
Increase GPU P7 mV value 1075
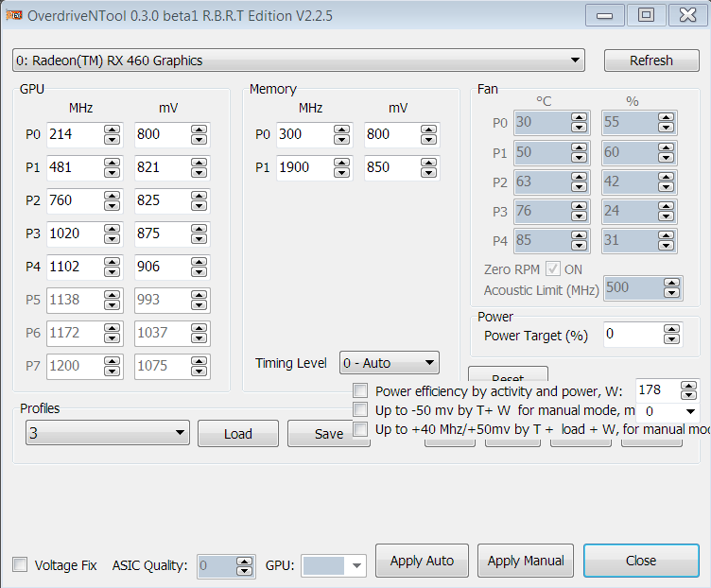coord(199,361)
